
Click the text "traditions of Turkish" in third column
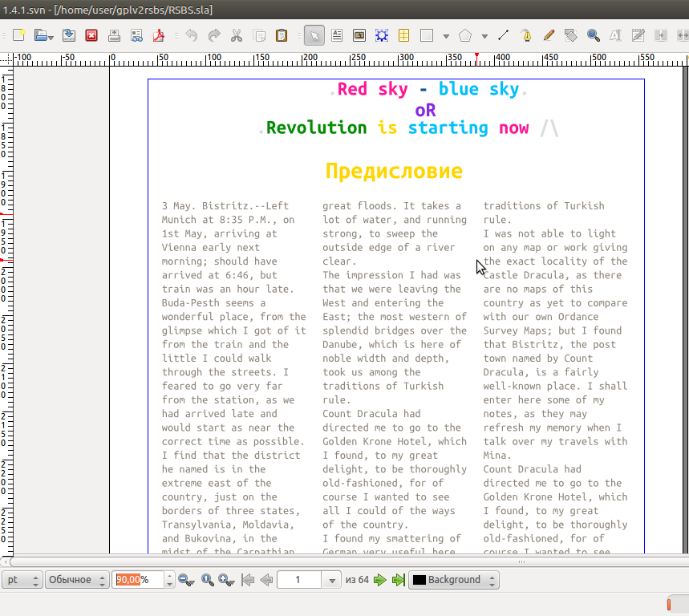pos(544,205)
